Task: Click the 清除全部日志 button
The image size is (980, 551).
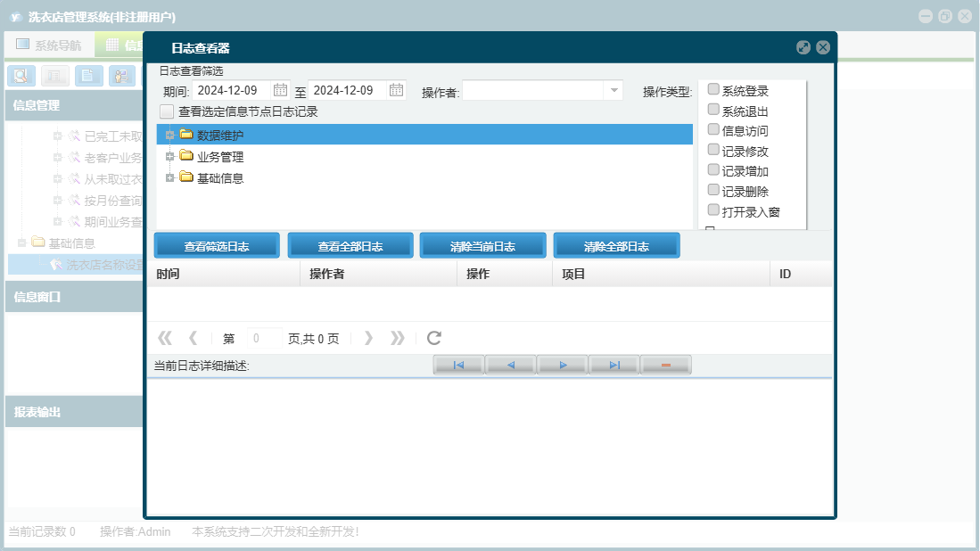Action: [x=616, y=245]
